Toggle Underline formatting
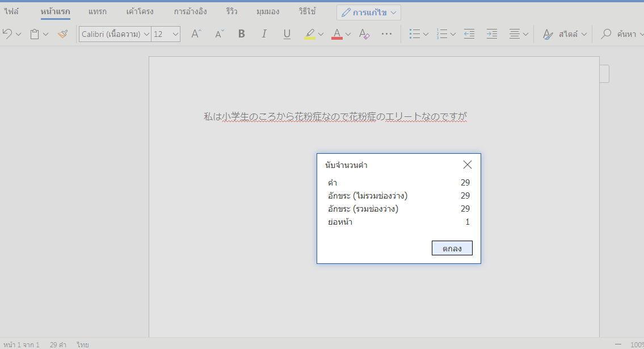The height and width of the screenshot is (349, 644). point(287,34)
